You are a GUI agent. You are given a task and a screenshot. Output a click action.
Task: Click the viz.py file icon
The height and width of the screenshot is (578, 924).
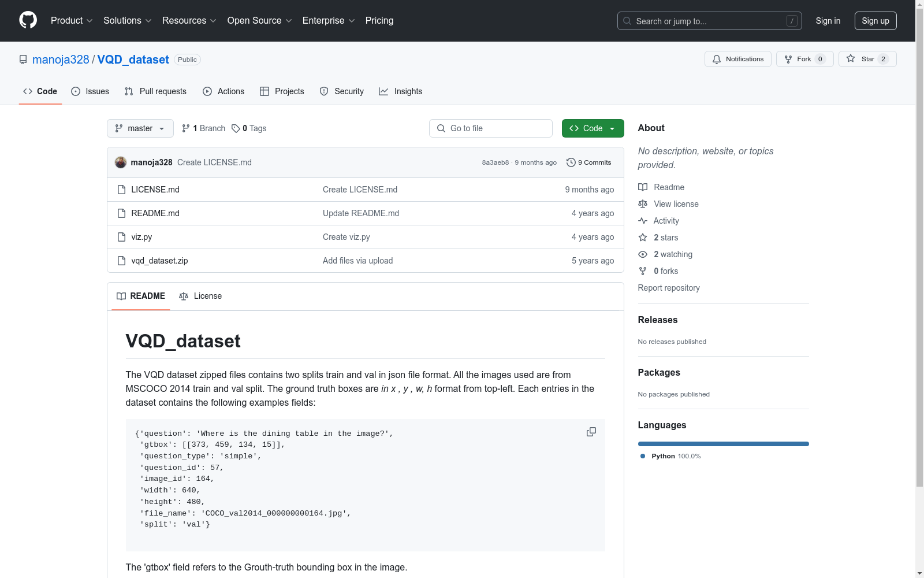pos(121,237)
